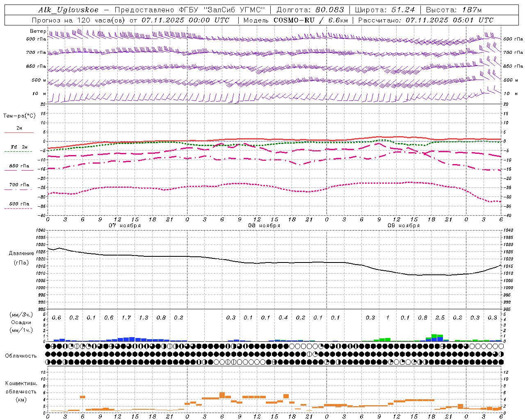Click the Тем-ра(°C) legend heading
This screenshot has height=420, width=525.
click(x=19, y=116)
